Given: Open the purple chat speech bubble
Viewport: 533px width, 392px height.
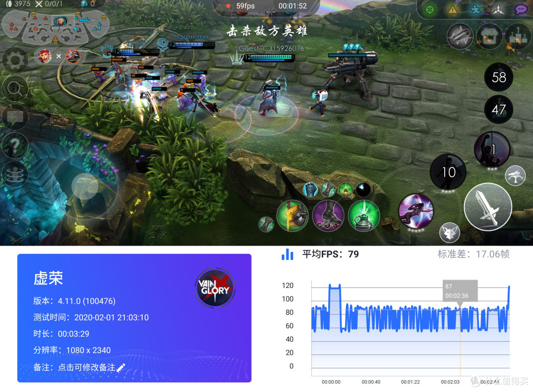Looking at the screenshot, I should pyautogui.click(x=521, y=9).
